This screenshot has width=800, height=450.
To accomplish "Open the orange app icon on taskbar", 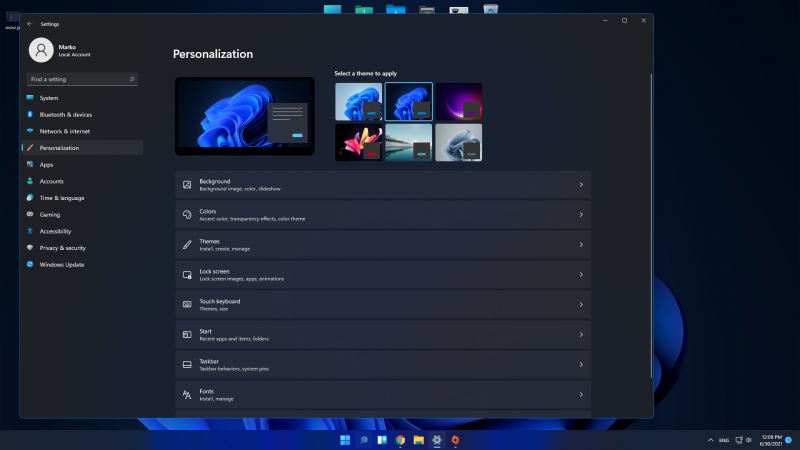I will tap(455, 440).
